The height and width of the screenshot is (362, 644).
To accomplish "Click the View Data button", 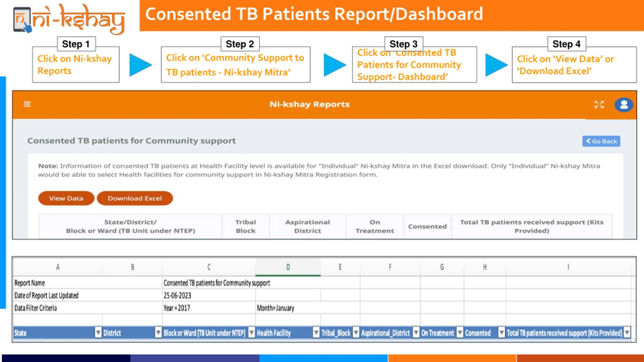I will [66, 198].
